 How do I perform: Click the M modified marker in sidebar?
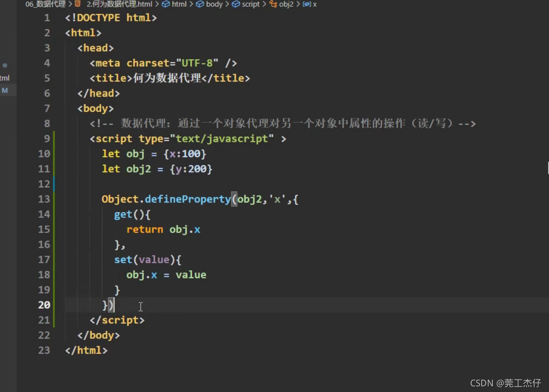pyautogui.click(x=5, y=91)
